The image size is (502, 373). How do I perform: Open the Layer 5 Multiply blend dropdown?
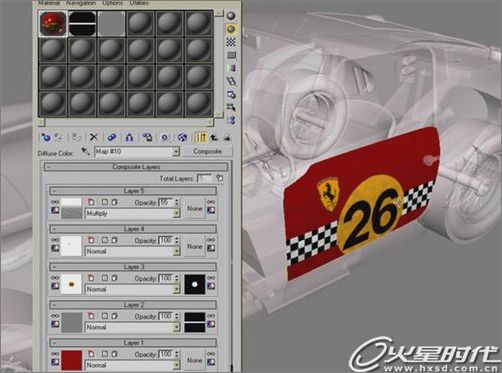point(133,214)
